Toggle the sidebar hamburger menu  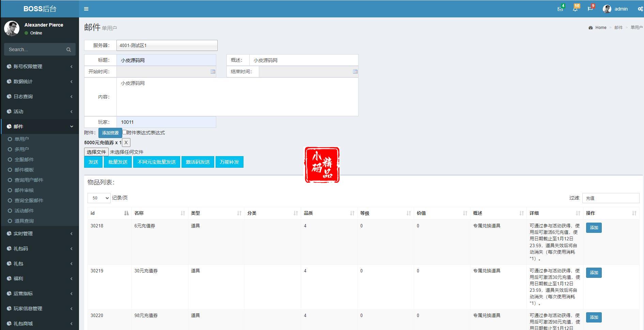click(86, 9)
